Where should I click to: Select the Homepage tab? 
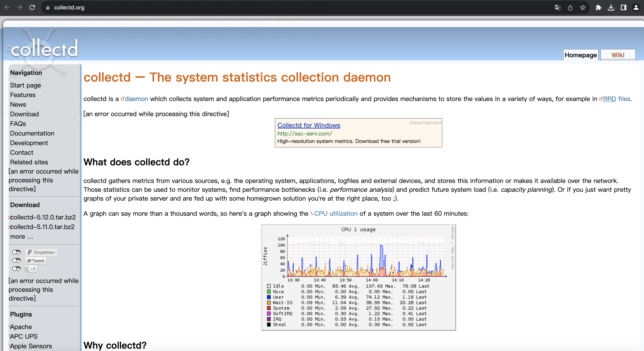580,55
